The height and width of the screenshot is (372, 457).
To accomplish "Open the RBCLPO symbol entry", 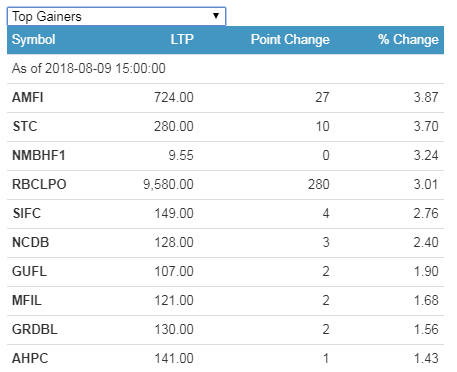I will click(39, 185).
